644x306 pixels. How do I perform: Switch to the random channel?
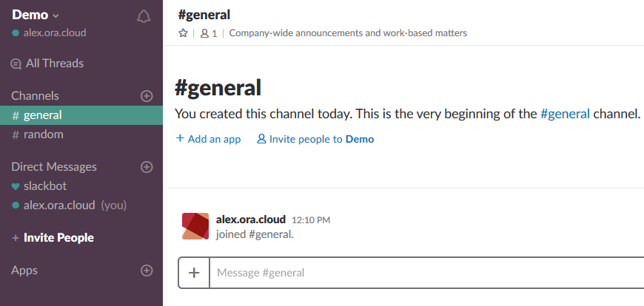(x=43, y=135)
